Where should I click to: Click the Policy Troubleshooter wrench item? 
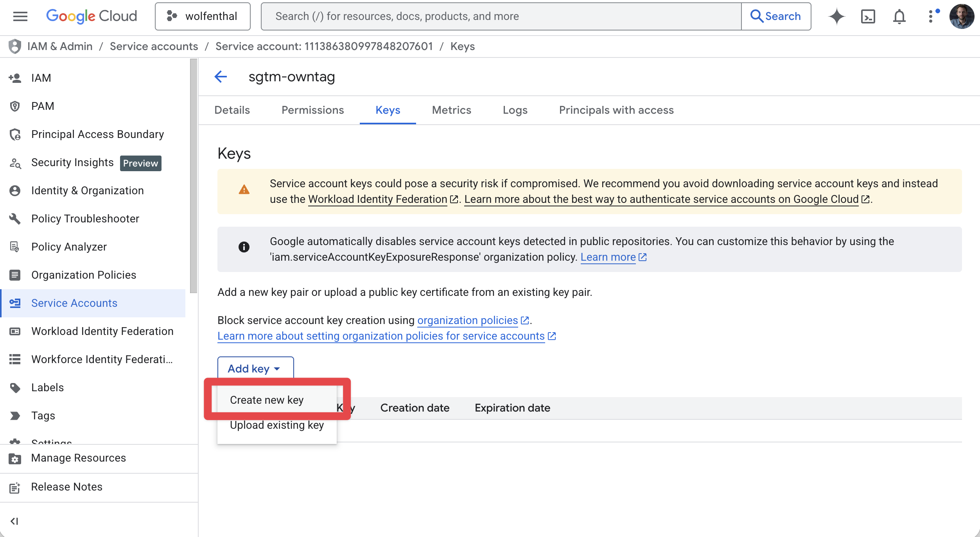85,218
